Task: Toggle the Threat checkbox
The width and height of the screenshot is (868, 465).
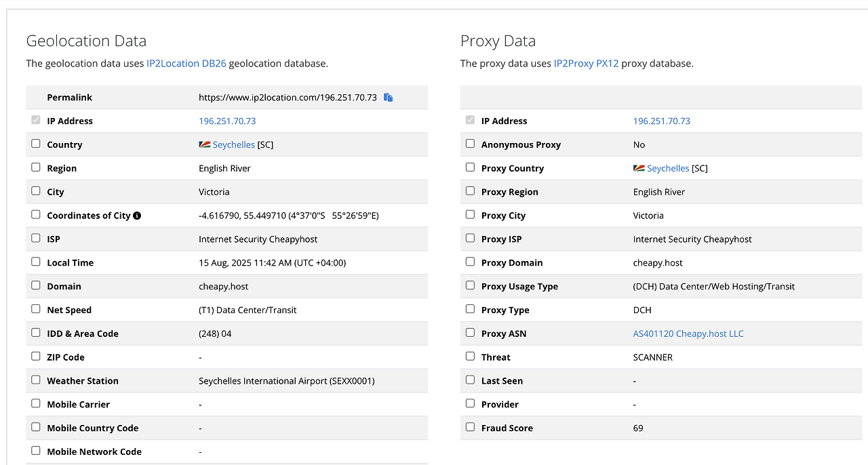Action: pyautogui.click(x=470, y=356)
